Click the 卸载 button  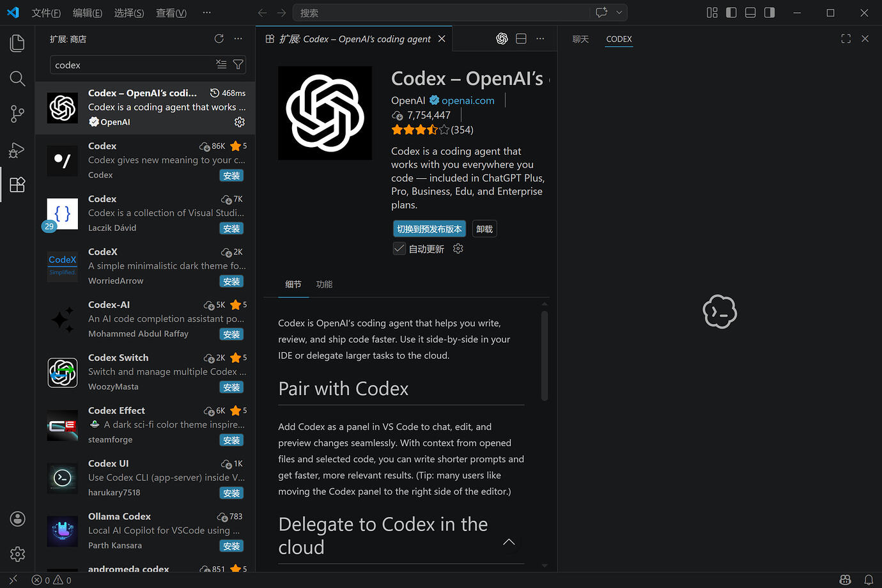coord(484,229)
